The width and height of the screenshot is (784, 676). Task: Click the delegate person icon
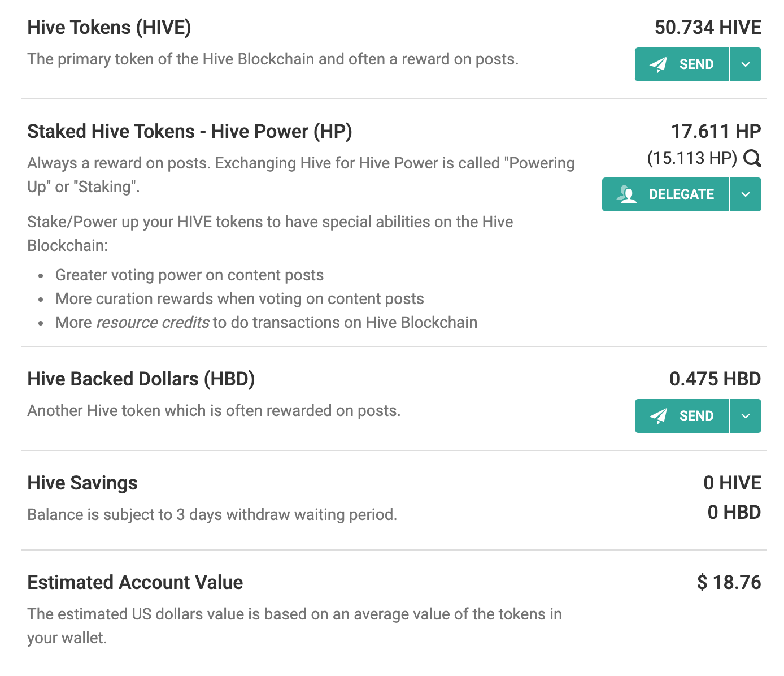click(x=626, y=194)
